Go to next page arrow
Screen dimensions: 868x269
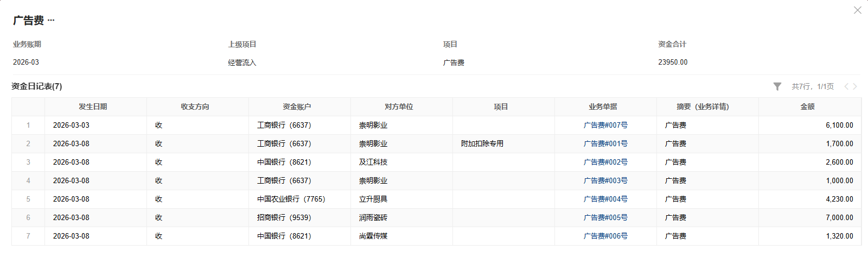[x=855, y=86]
